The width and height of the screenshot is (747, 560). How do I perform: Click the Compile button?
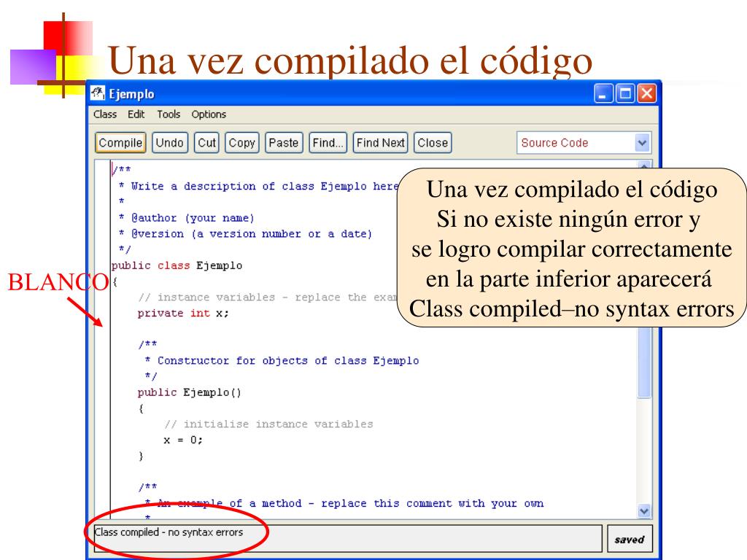point(120,143)
